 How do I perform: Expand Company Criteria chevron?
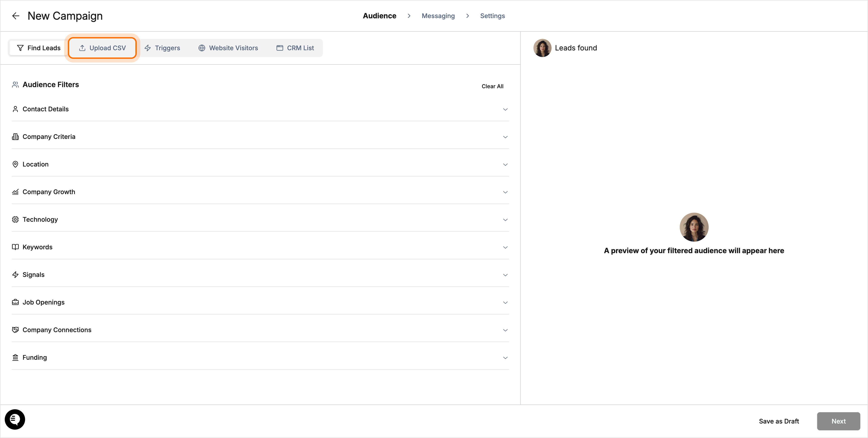pyautogui.click(x=505, y=137)
